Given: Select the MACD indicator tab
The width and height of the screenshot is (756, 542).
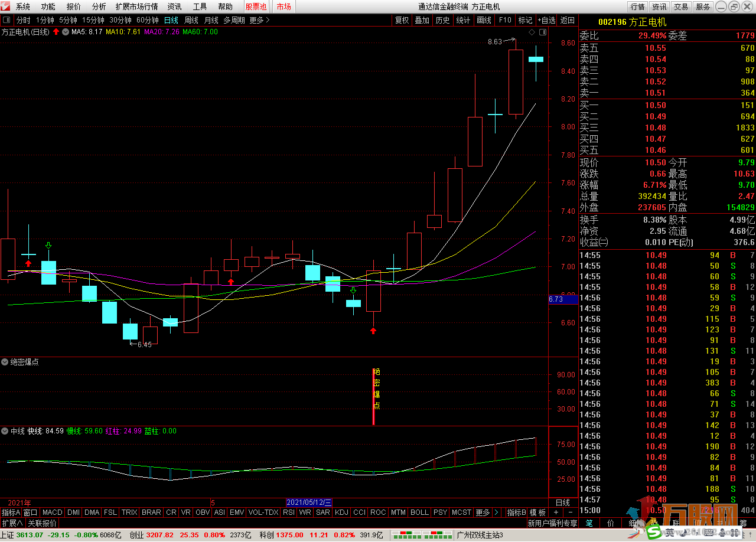Looking at the screenshot, I should coord(53,512).
